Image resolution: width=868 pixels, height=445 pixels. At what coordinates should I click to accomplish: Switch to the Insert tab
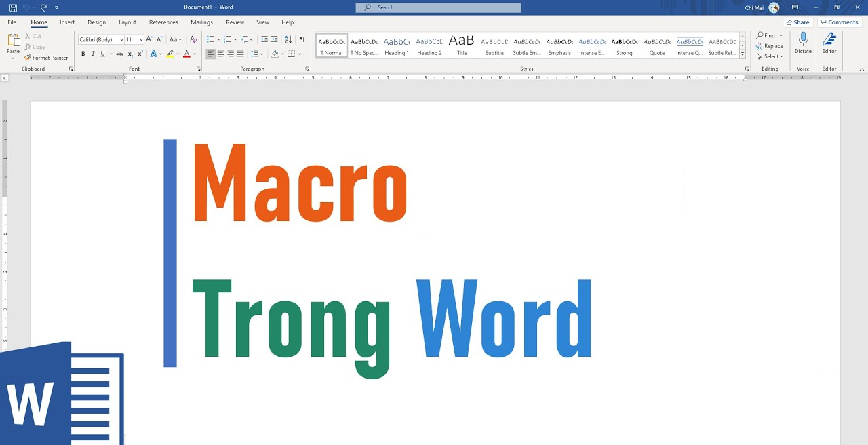coord(67,22)
